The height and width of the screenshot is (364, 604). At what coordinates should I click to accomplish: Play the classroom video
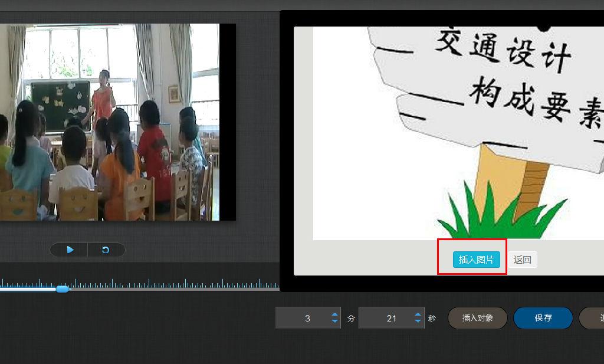click(70, 250)
